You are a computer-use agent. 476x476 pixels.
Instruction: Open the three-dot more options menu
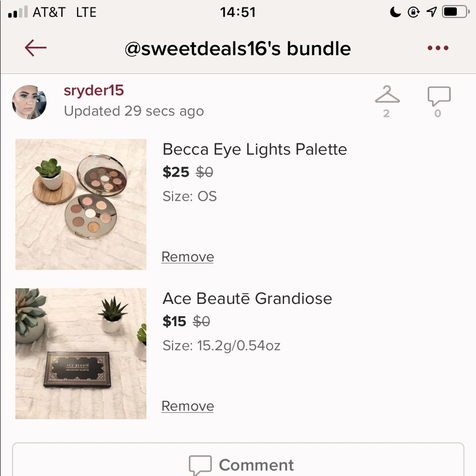coord(438,48)
